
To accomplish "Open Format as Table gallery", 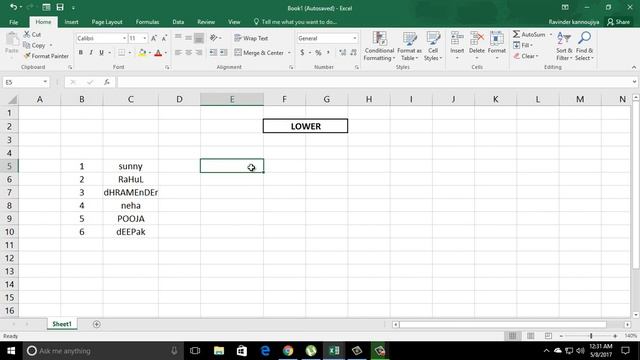I will (409, 46).
